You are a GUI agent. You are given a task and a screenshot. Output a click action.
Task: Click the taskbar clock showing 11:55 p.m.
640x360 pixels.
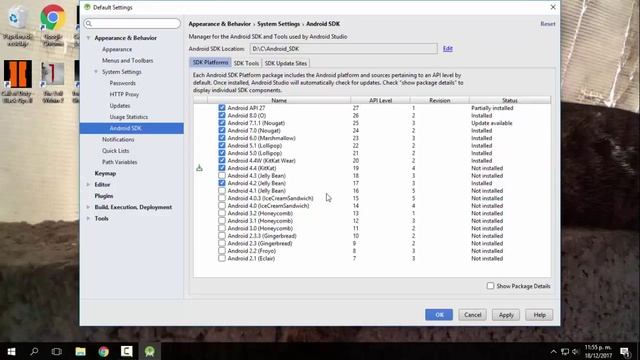coord(598,351)
